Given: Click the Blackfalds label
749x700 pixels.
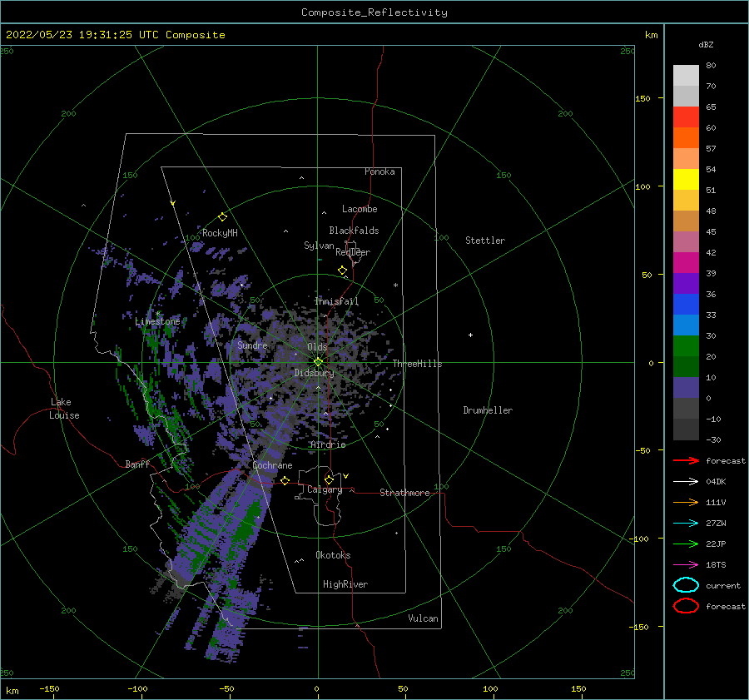Looking at the screenshot, I should 354,231.
